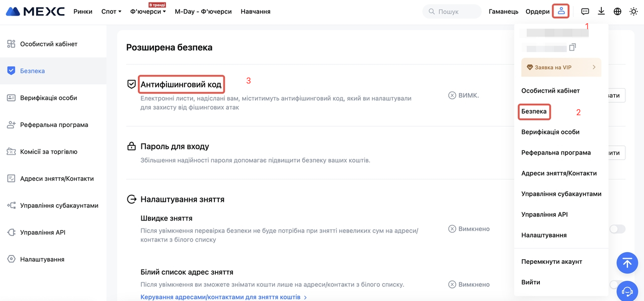This screenshot has height=301, width=644.
Task: Toggle the Білий список адрес зняття switch
Action: coord(615,284)
